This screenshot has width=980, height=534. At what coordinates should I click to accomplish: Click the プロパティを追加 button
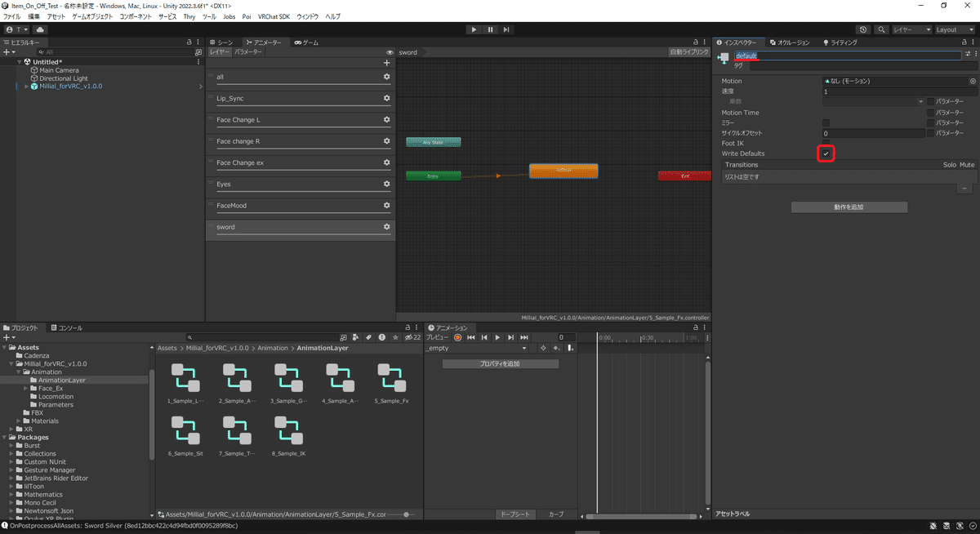501,363
